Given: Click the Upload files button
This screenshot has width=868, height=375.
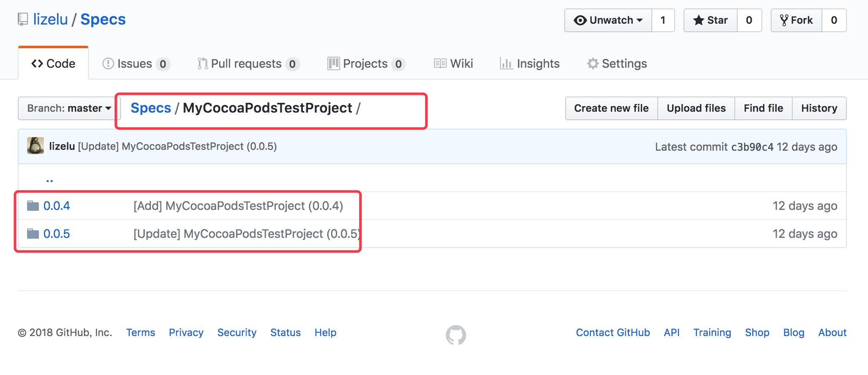Looking at the screenshot, I should [x=696, y=108].
